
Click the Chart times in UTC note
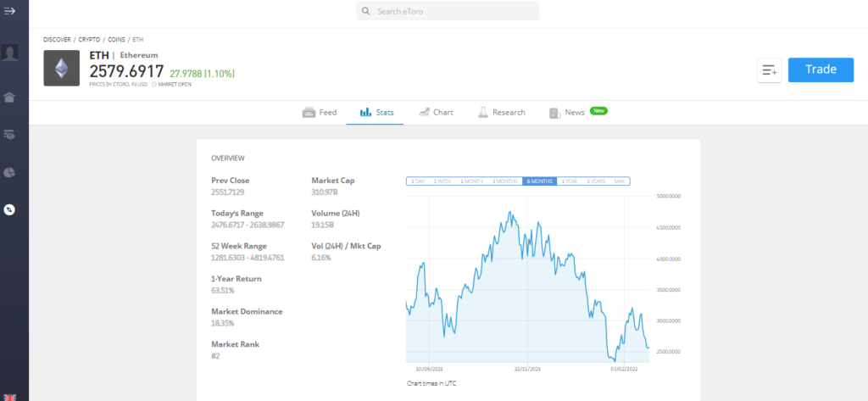coord(431,382)
